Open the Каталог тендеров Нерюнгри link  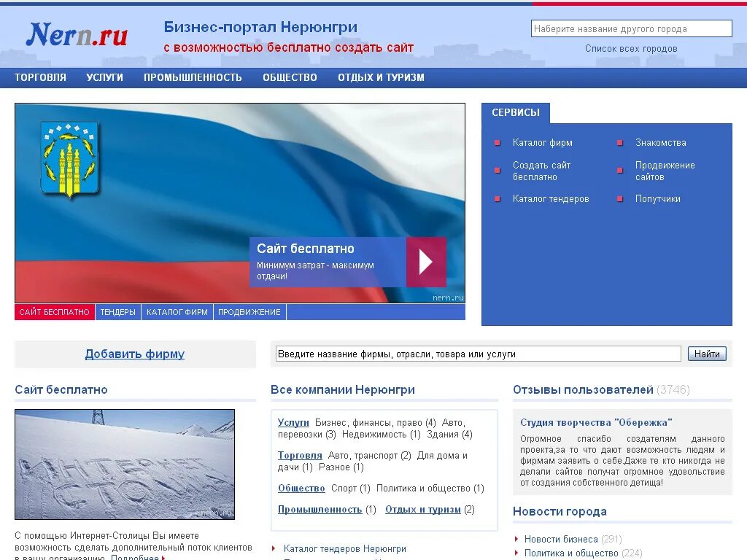coord(345,548)
